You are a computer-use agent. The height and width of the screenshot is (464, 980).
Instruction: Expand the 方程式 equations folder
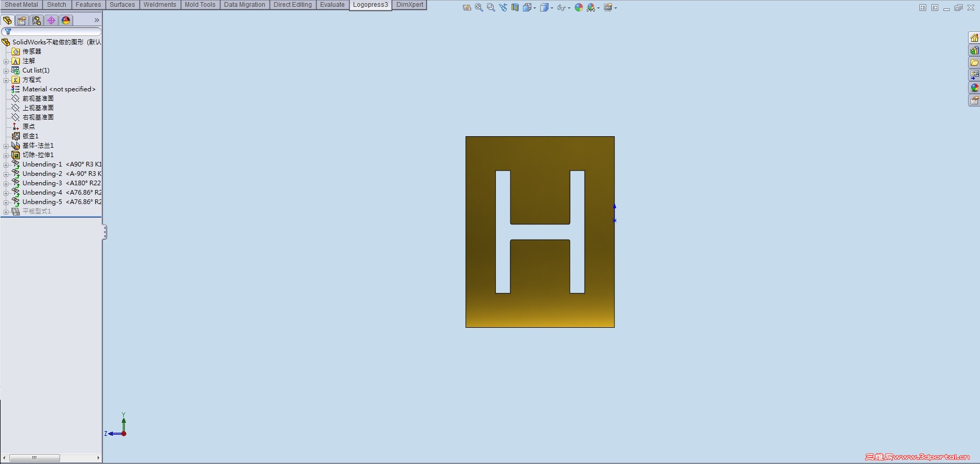point(6,80)
